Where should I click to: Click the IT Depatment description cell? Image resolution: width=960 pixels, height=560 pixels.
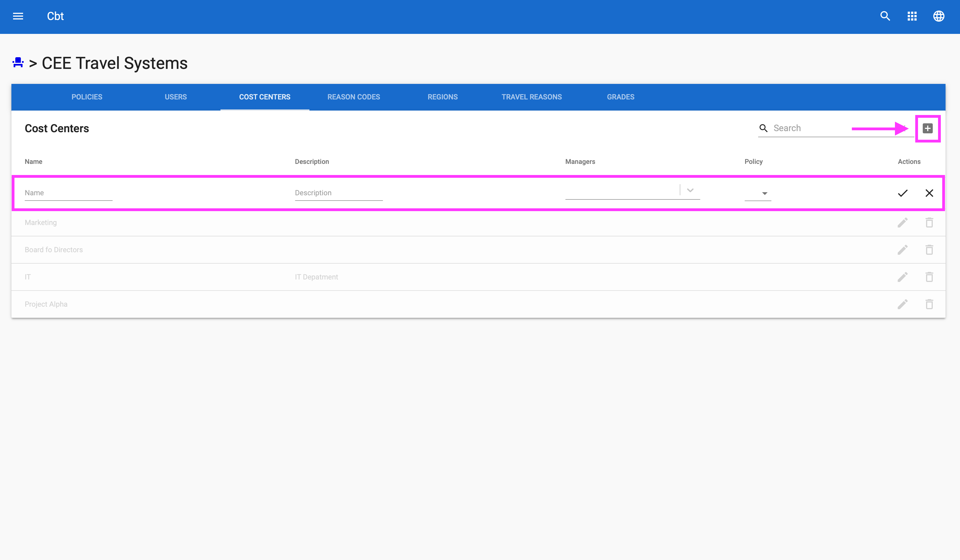(x=316, y=277)
